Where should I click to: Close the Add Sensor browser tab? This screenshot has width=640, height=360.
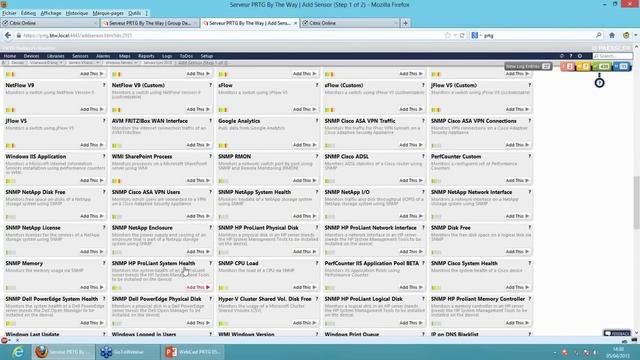click(296, 23)
